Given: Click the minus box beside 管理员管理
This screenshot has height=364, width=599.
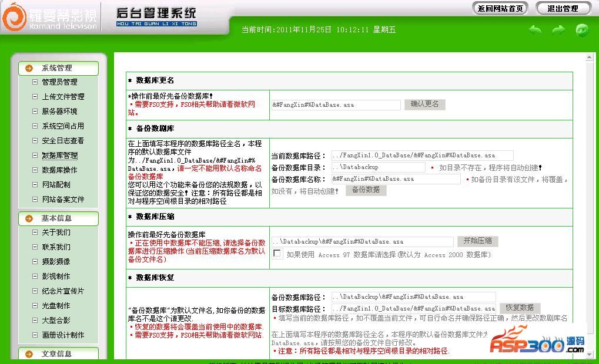Looking at the screenshot, I should pyautogui.click(x=35, y=82).
